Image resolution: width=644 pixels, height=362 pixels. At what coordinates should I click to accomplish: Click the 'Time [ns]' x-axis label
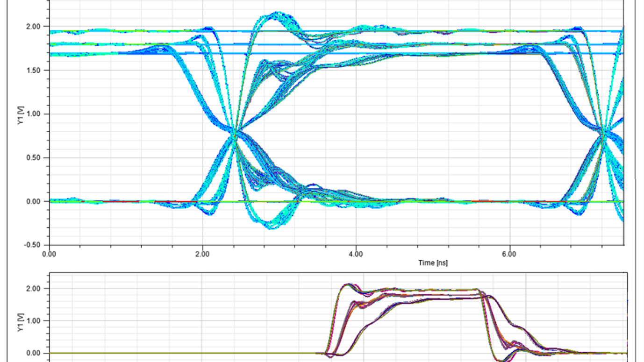(432, 263)
